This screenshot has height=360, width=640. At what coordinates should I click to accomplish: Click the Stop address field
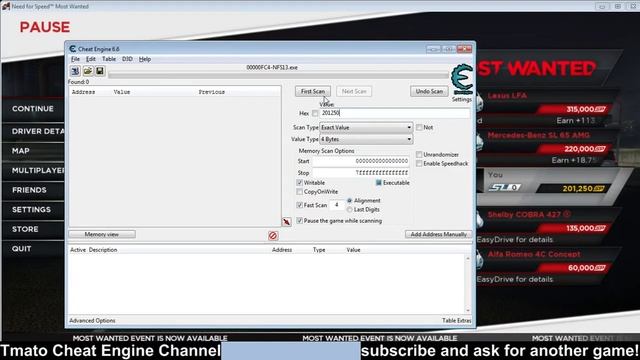361,173
